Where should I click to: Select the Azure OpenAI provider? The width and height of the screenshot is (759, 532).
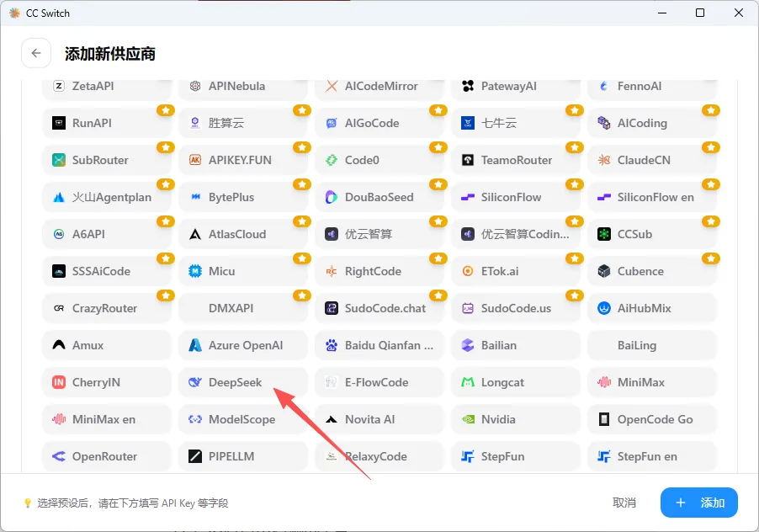[x=243, y=345]
